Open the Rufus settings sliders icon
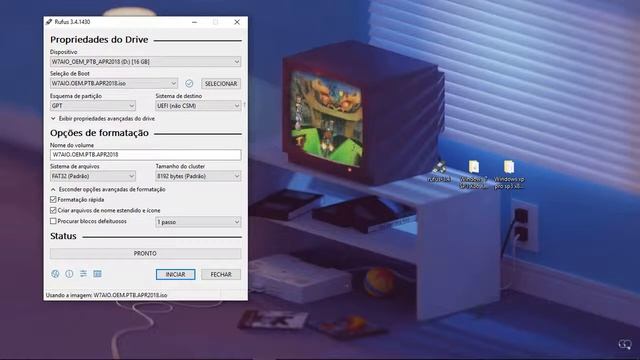The width and height of the screenshot is (640, 360). pyautogui.click(x=83, y=274)
